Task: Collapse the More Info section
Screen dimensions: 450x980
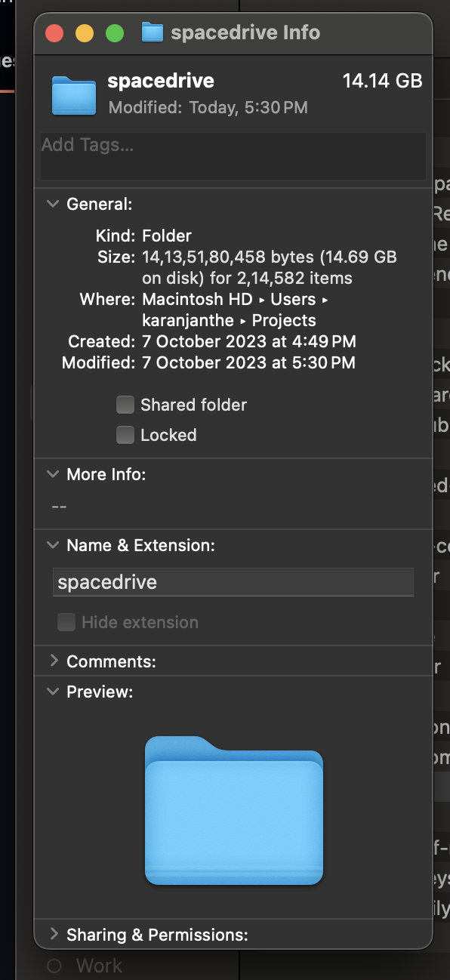Action: point(52,474)
